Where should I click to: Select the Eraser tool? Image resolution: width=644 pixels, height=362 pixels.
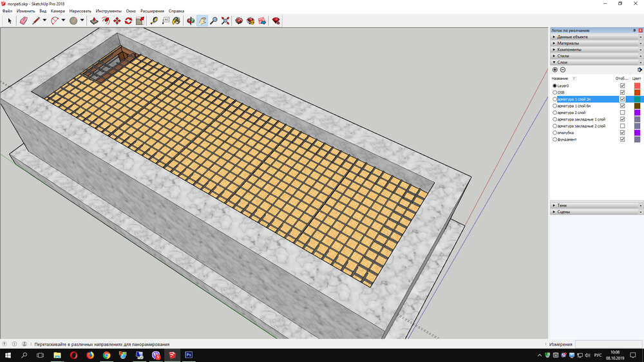[x=24, y=21]
